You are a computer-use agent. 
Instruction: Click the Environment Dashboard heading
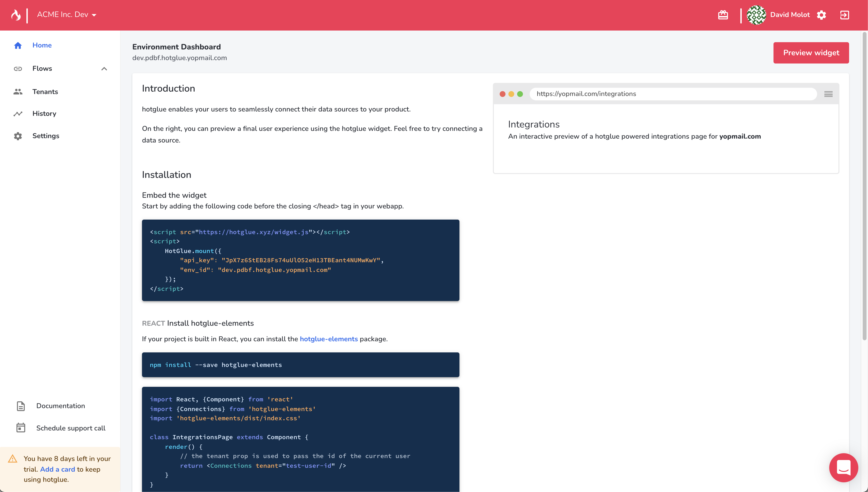[176, 47]
